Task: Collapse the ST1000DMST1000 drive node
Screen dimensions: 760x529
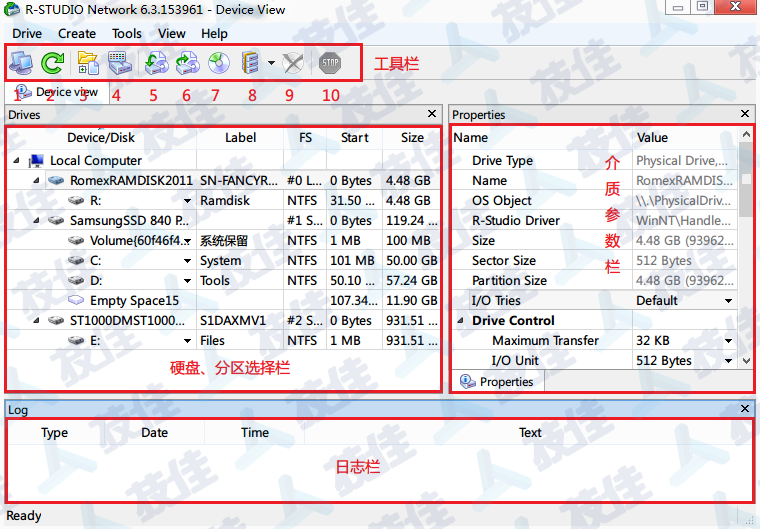Action: [x=36, y=321]
